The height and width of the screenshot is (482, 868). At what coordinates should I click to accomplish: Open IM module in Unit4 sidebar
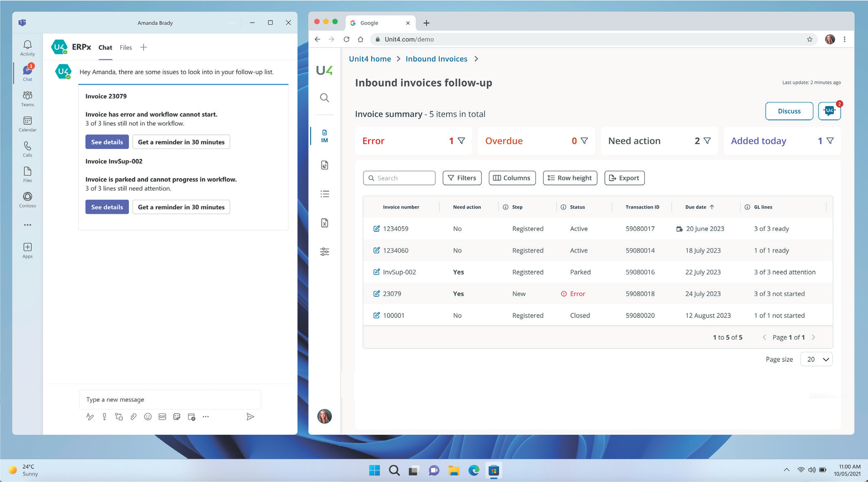(x=324, y=136)
